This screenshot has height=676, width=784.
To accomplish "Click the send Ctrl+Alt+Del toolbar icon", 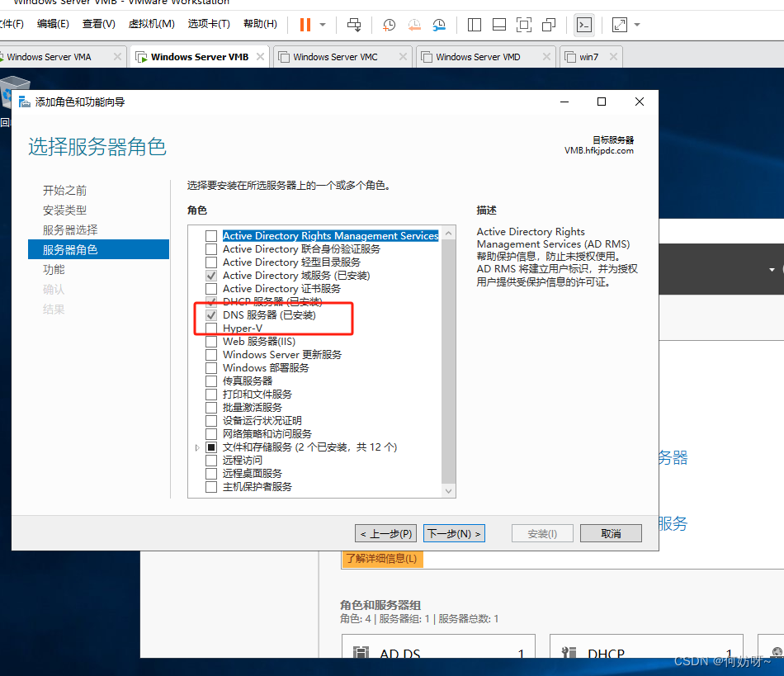I will (x=354, y=25).
